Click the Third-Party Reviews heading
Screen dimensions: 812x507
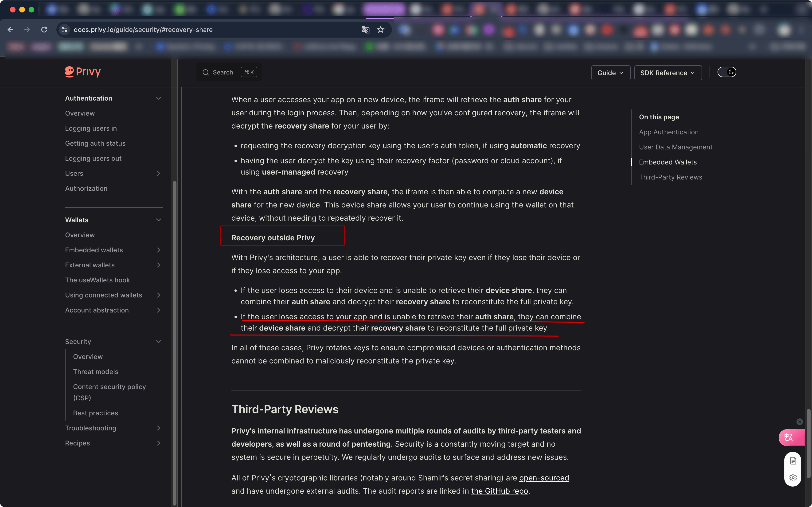point(285,409)
